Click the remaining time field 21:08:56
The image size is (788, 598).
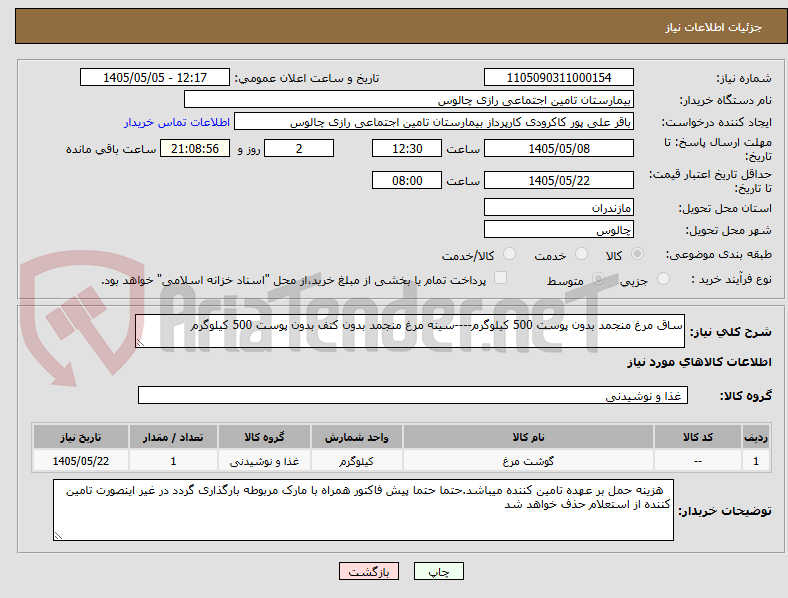(x=195, y=149)
